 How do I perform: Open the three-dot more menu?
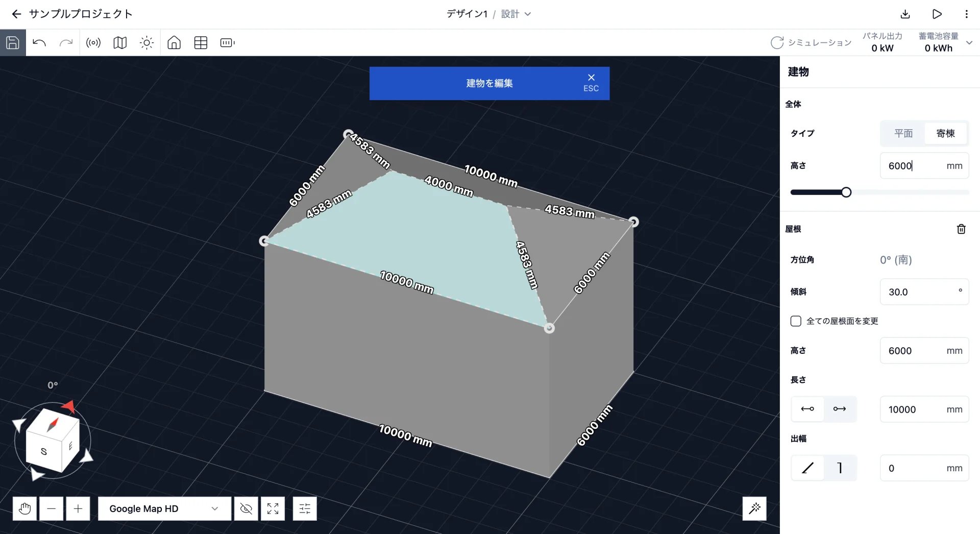966,14
